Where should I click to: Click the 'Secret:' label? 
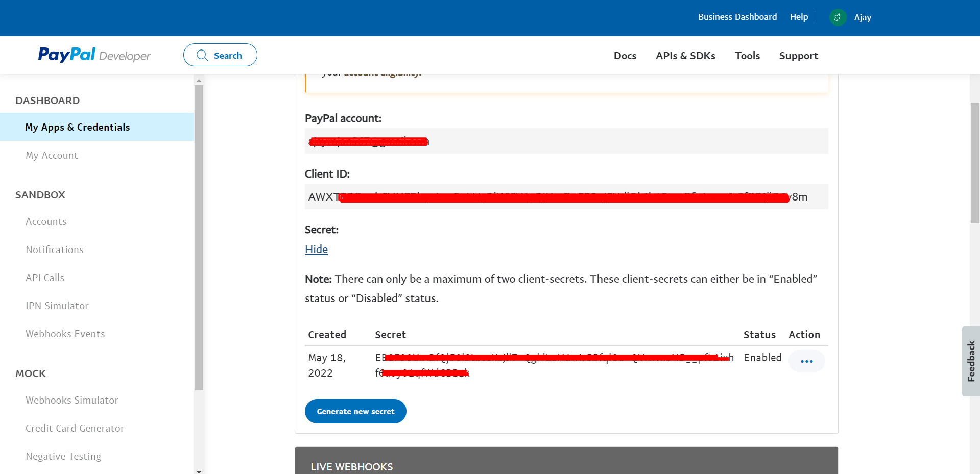coord(322,230)
